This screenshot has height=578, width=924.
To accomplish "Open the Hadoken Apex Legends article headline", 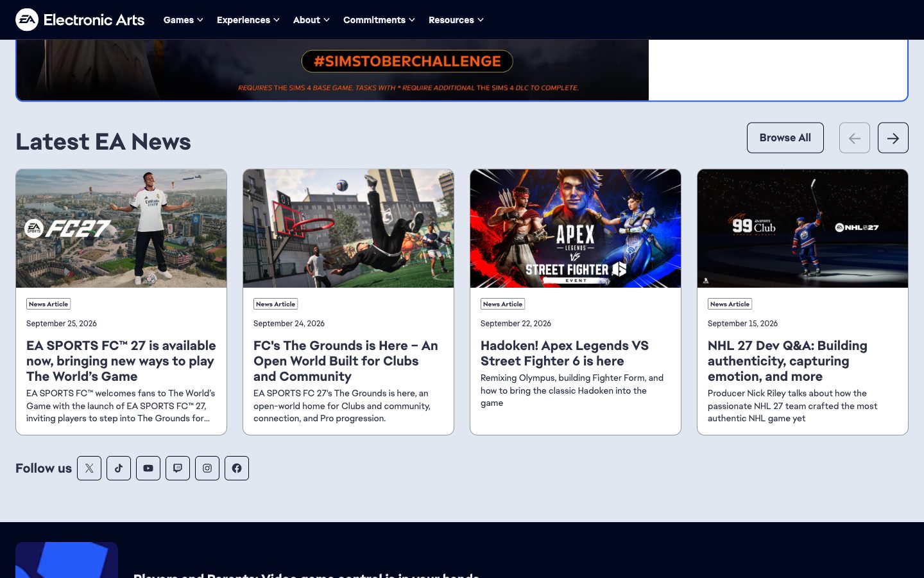I will (565, 353).
